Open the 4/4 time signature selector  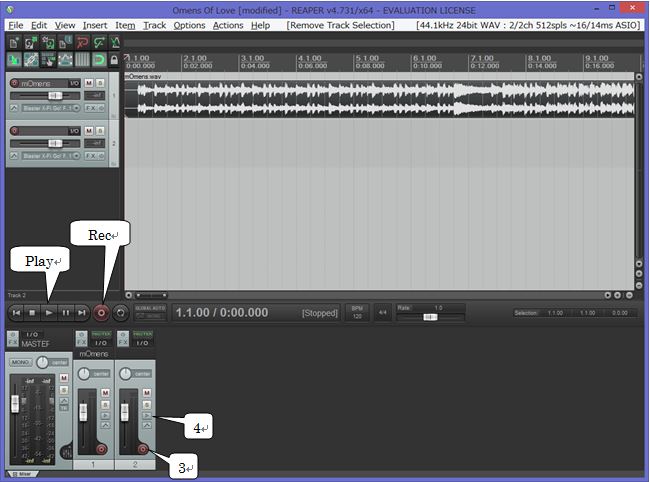click(x=382, y=312)
